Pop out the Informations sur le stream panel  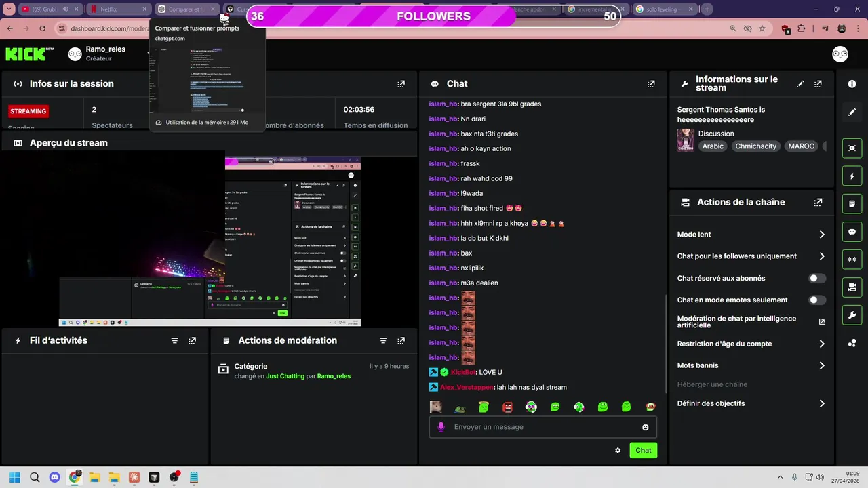tap(818, 84)
